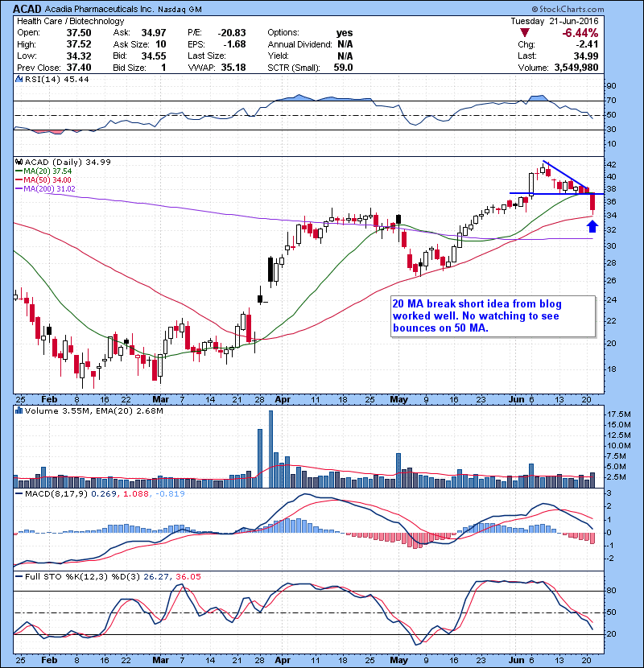Click the RSI indicator icon beside RSI(14)
The height and width of the screenshot is (668, 644).
point(19,79)
